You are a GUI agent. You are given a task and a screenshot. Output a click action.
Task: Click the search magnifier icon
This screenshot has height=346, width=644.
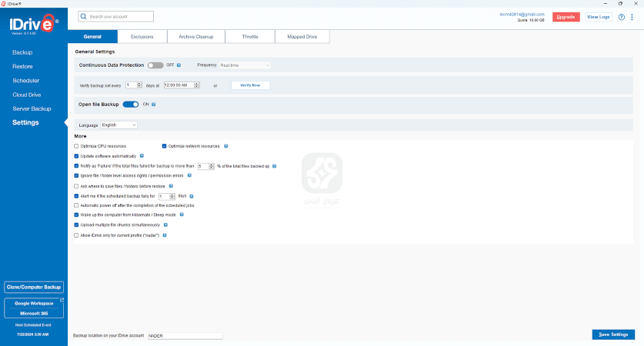click(84, 16)
